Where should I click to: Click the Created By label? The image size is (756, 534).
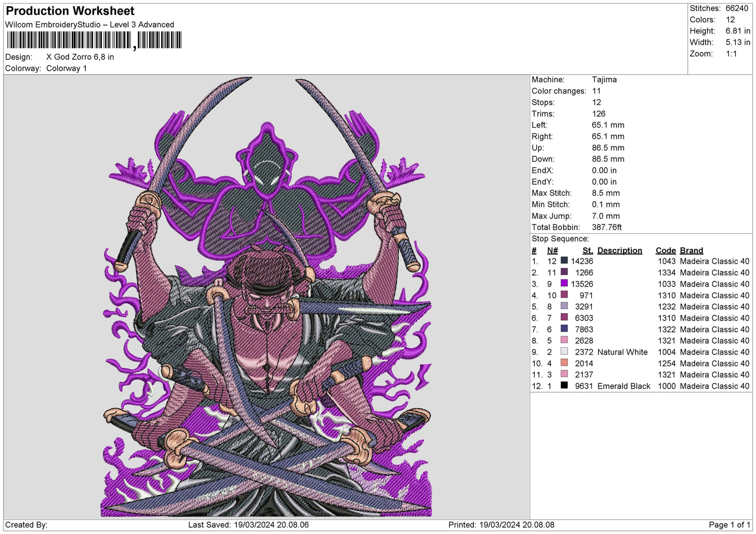click(26, 525)
